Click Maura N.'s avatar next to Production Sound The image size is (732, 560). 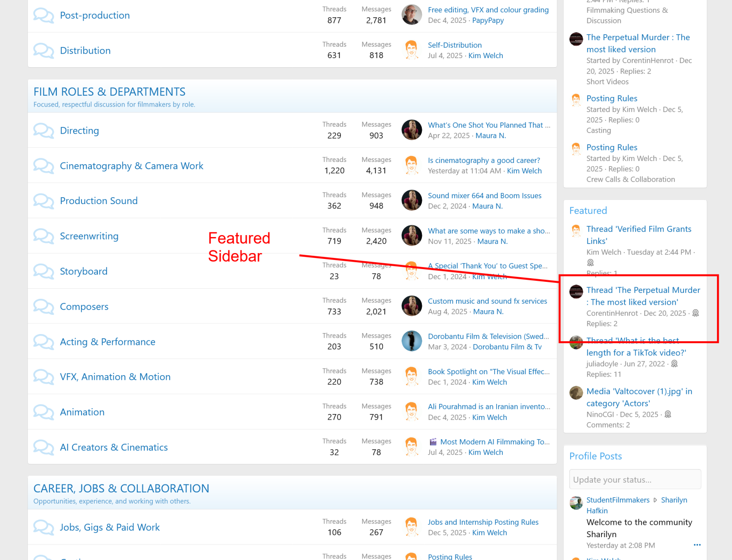411,200
